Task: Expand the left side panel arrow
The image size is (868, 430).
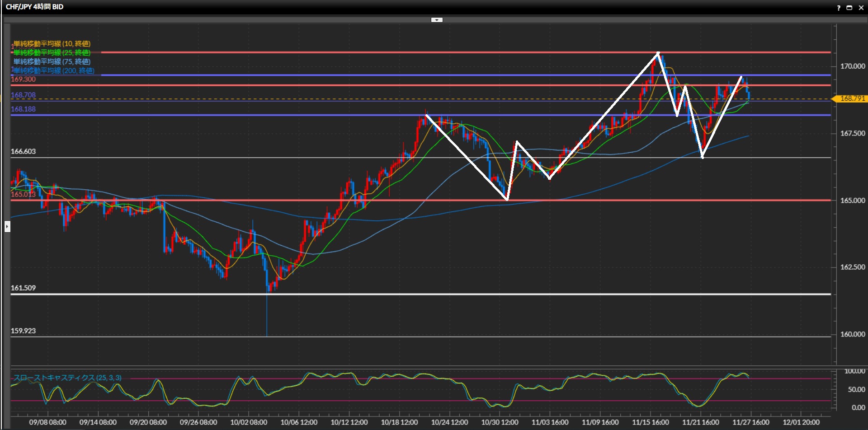Action: click(7, 226)
